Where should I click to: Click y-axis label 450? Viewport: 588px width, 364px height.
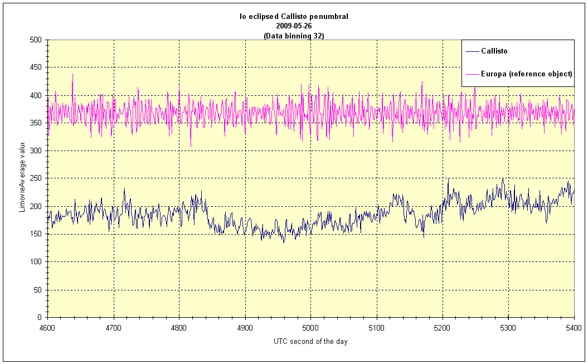click(36, 67)
